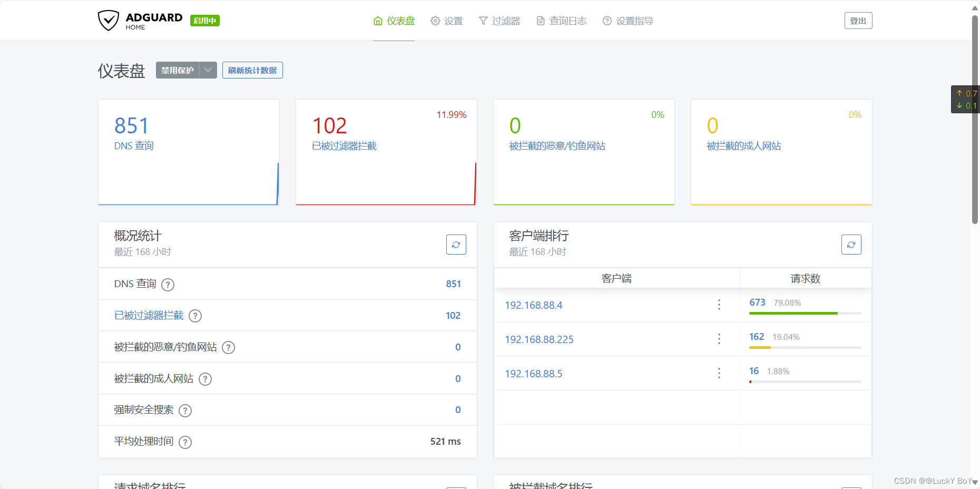The width and height of the screenshot is (980, 489).
Task: Click the 11.99% blocked percentage
Action: click(452, 115)
